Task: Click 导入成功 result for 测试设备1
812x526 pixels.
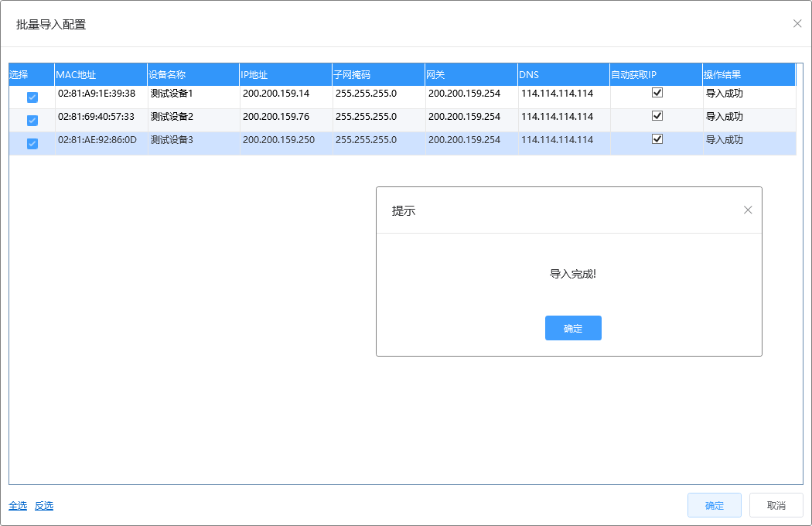Action: click(x=725, y=94)
